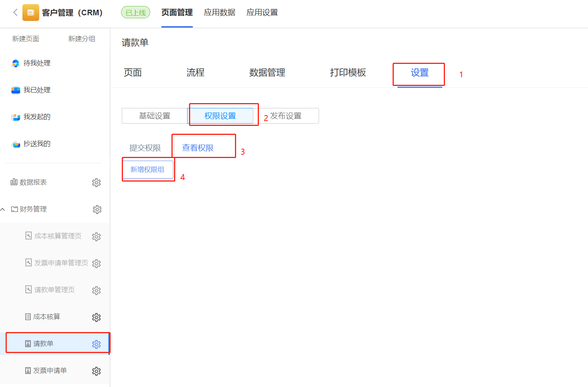Open 成本核算 form in the sidebar
Image resolution: width=588 pixels, height=387 pixels.
[x=47, y=317]
